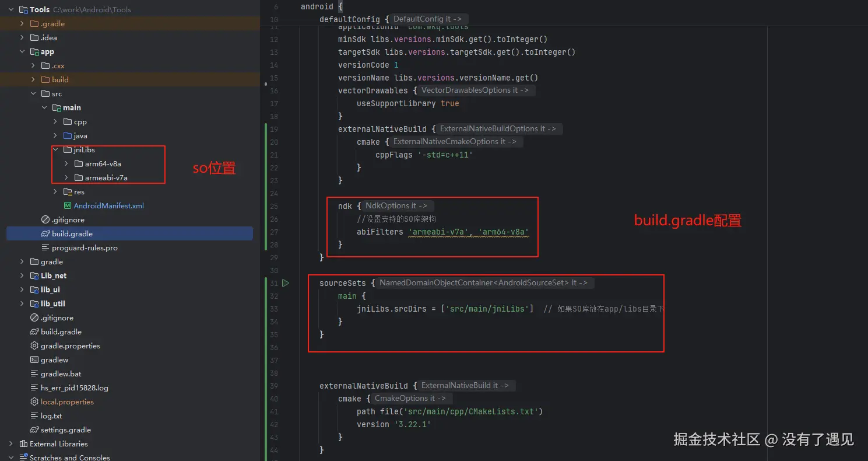
Task: Collapse the jniLibs folder chevron
Action: (55, 149)
